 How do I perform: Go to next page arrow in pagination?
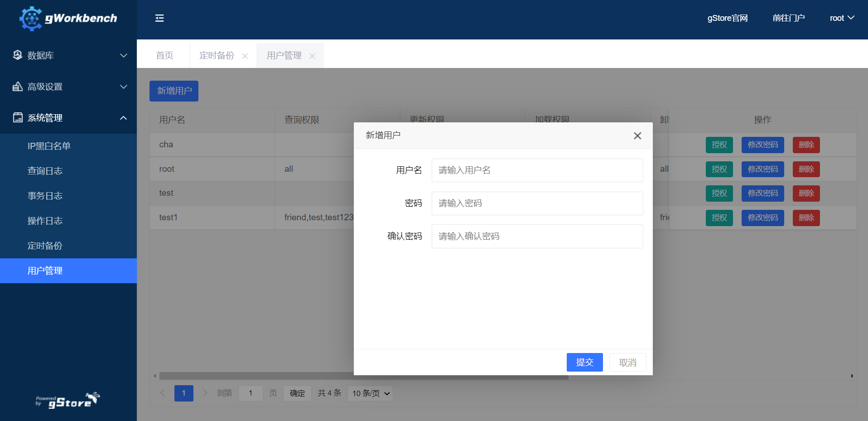tap(205, 393)
